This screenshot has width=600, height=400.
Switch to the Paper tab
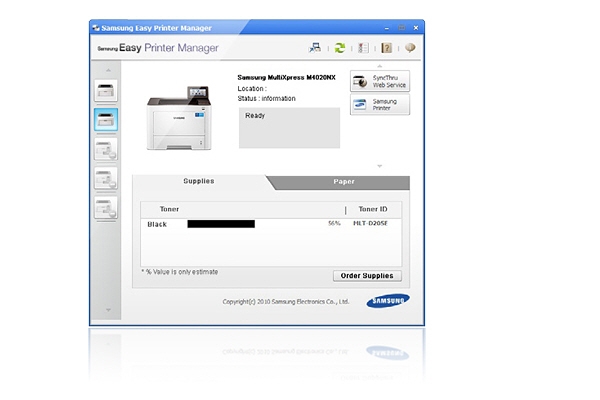pos(344,182)
